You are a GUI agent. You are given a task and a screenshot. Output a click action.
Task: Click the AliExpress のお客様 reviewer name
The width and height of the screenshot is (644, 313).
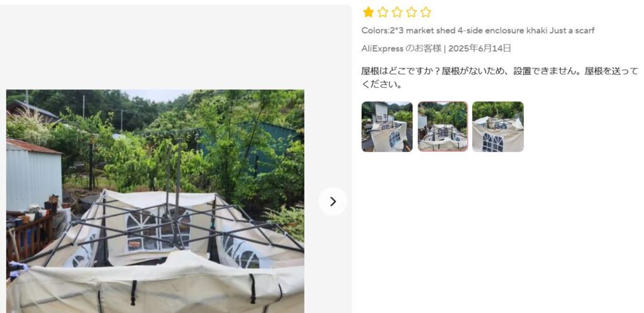click(401, 48)
